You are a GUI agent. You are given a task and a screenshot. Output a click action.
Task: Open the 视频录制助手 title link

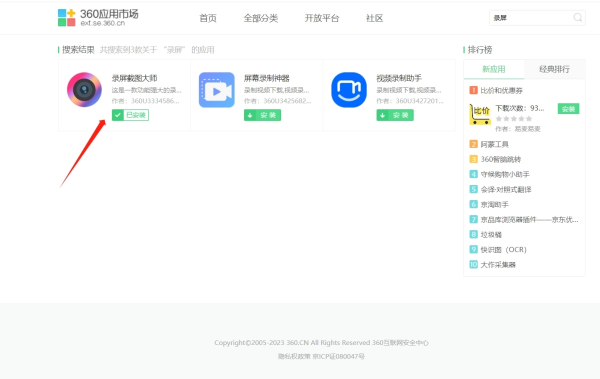399,78
